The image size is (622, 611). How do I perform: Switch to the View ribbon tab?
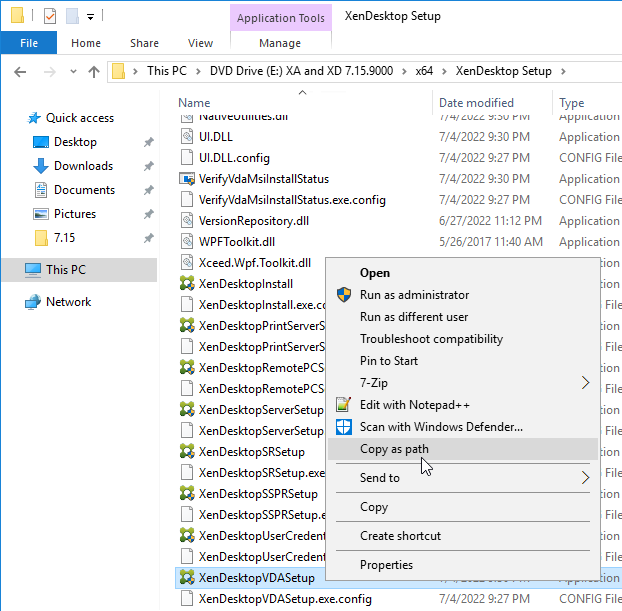coord(200,43)
